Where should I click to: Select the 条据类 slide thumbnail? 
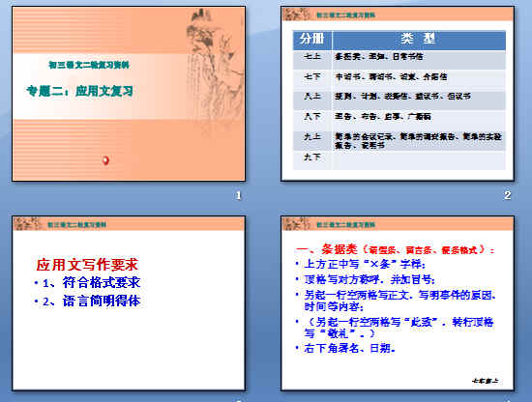tap(398, 303)
